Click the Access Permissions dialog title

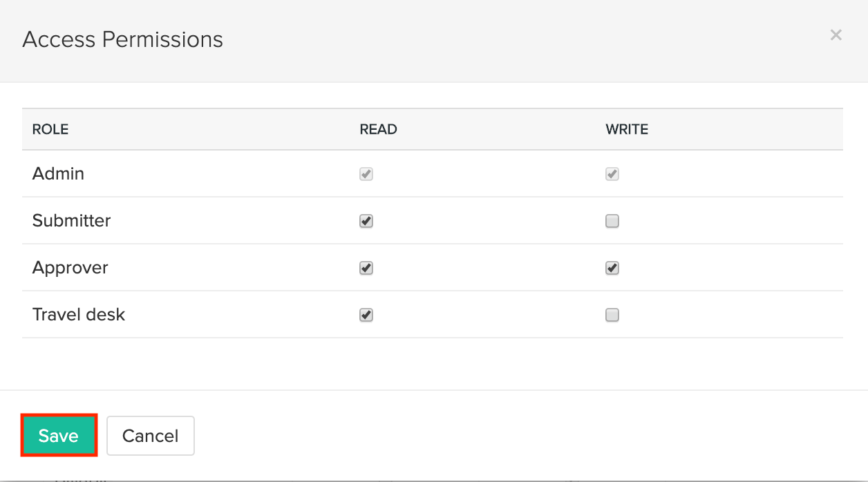[x=123, y=39]
